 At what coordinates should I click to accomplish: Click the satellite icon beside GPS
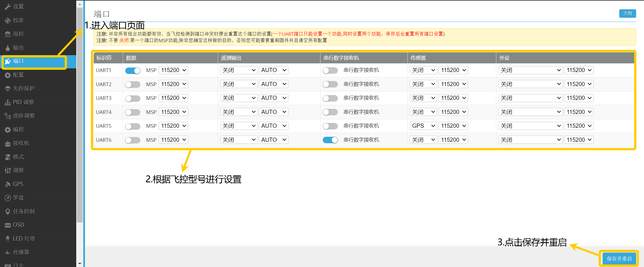click(8, 184)
